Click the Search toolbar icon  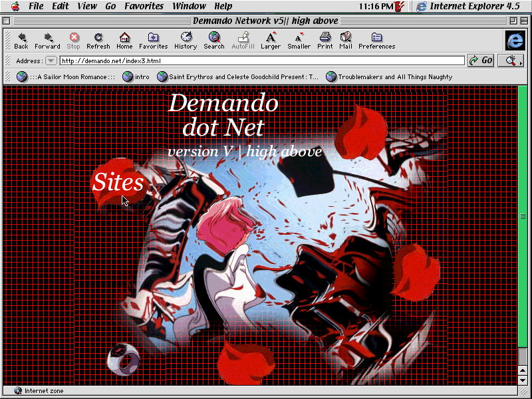214,39
